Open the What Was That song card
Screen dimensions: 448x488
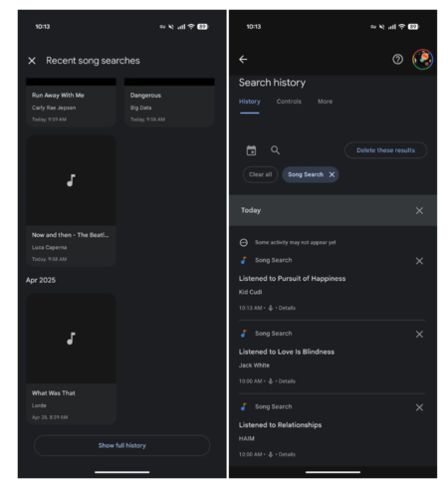tap(71, 359)
